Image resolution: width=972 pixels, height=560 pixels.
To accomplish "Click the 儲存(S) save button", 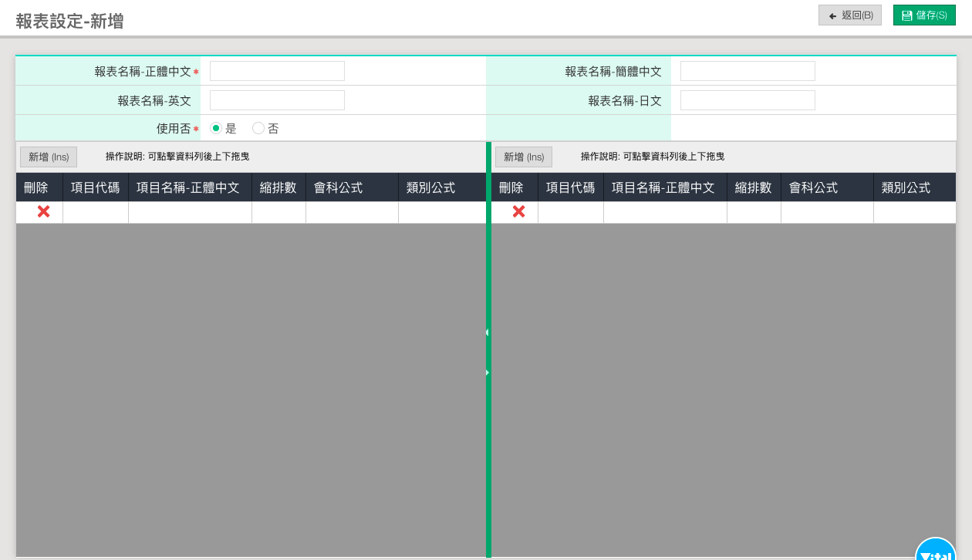I will 923,15.
